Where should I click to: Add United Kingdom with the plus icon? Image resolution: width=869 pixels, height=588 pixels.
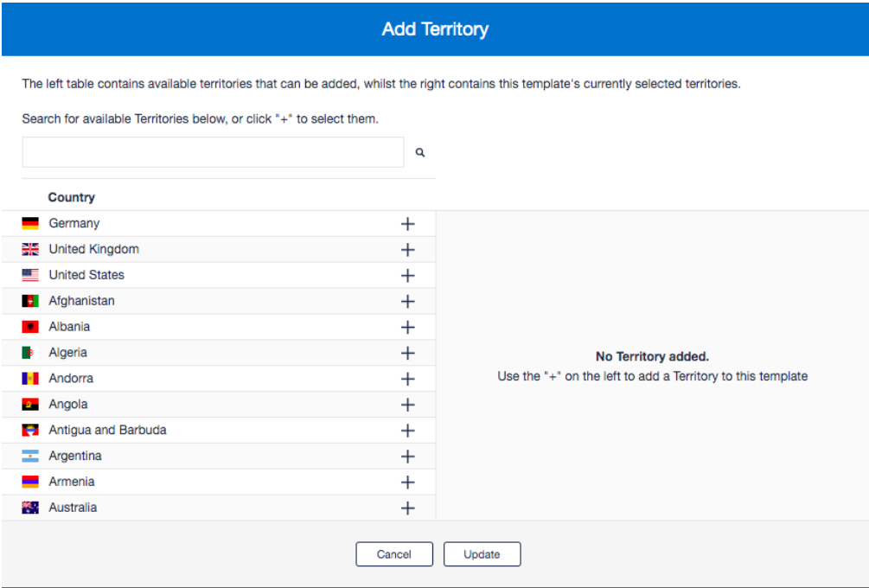pos(408,250)
